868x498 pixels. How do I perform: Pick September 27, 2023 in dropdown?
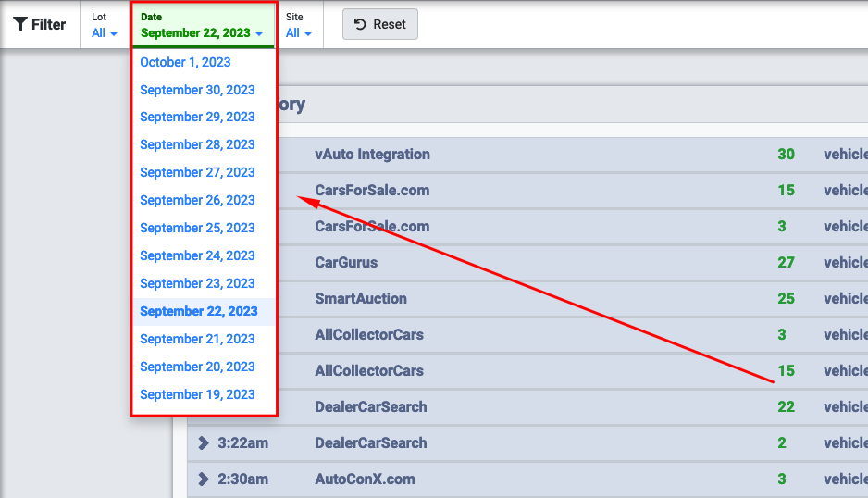(x=197, y=172)
